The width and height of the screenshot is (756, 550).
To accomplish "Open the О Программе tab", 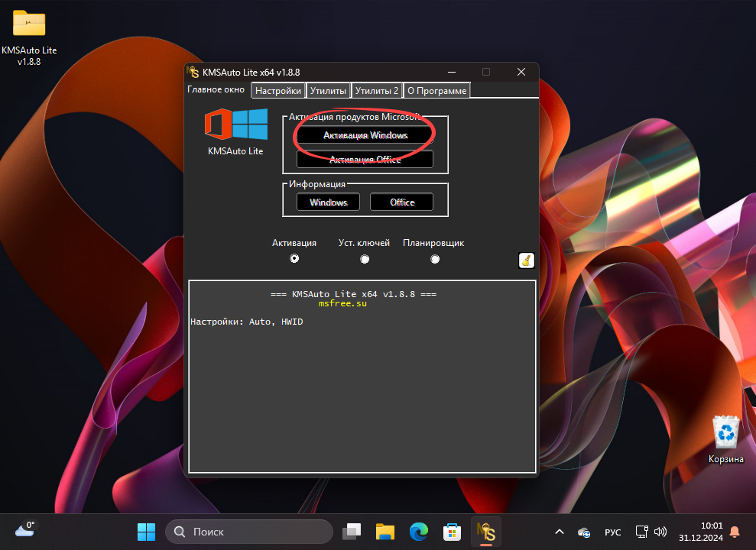I will point(436,90).
